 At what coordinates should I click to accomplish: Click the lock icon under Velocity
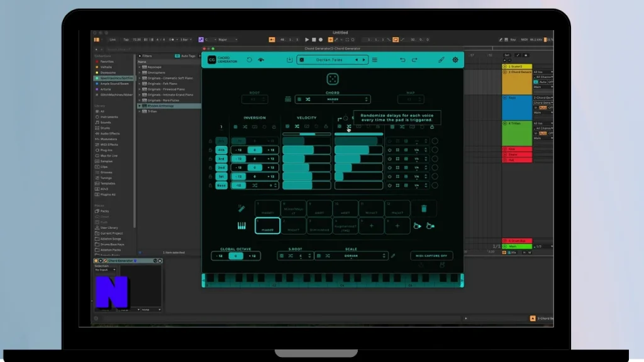[326, 126]
